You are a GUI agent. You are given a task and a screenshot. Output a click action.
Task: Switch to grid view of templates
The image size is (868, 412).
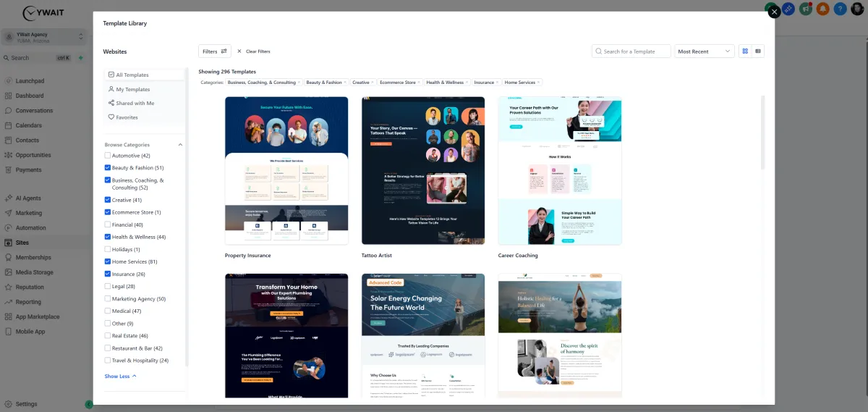[745, 51]
